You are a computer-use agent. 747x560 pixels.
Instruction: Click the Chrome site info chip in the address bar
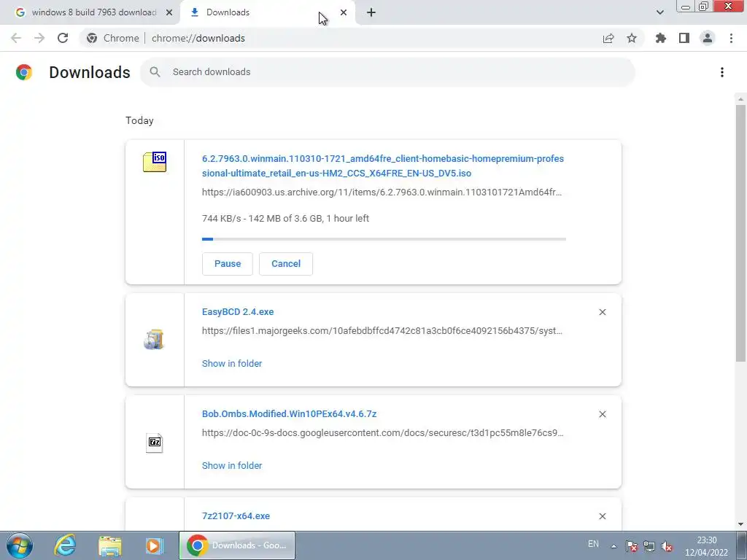pyautogui.click(x=113, y=38)
